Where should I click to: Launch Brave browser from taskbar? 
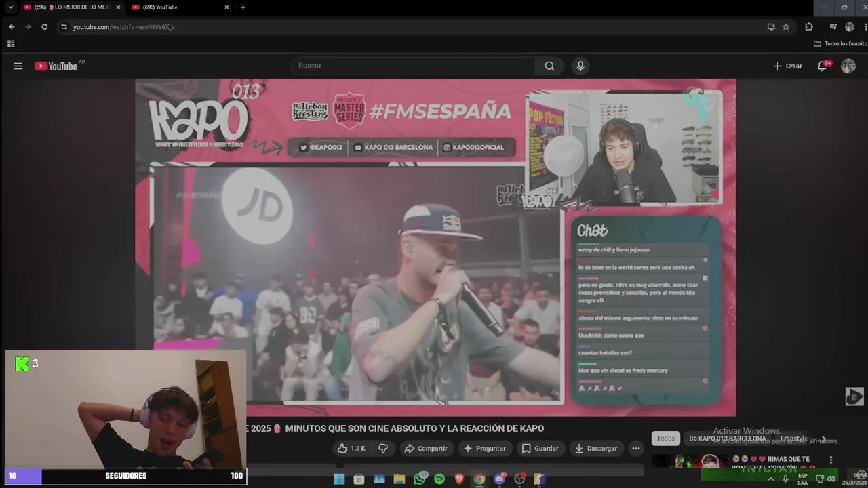pyautogui.click(x=460, y=479)
